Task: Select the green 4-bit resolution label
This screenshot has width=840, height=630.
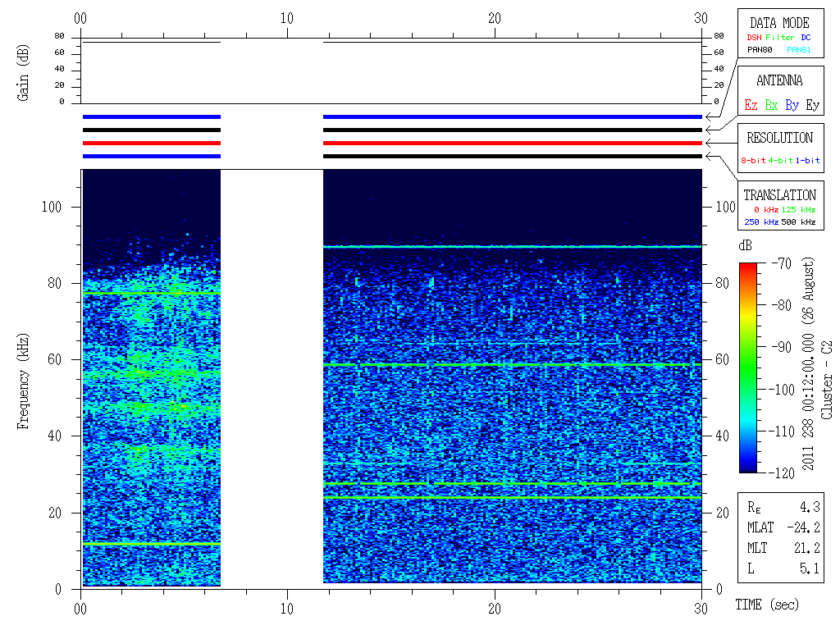Action: coord(781,160)
